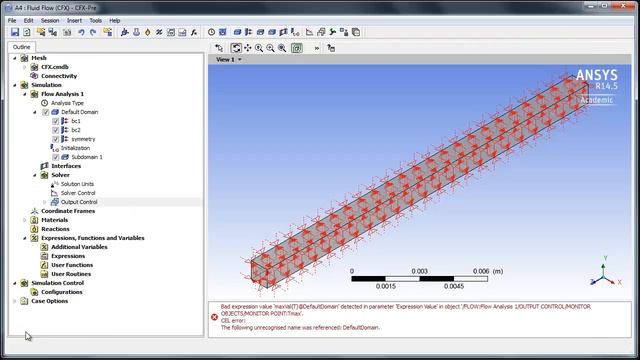Click the t=0 Initialization toolbar icon
Screen dimensions: 640x360
295,32
